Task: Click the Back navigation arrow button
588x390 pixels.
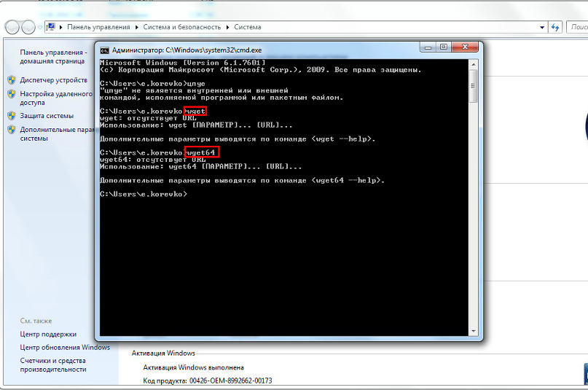Action: click(12, 27)
